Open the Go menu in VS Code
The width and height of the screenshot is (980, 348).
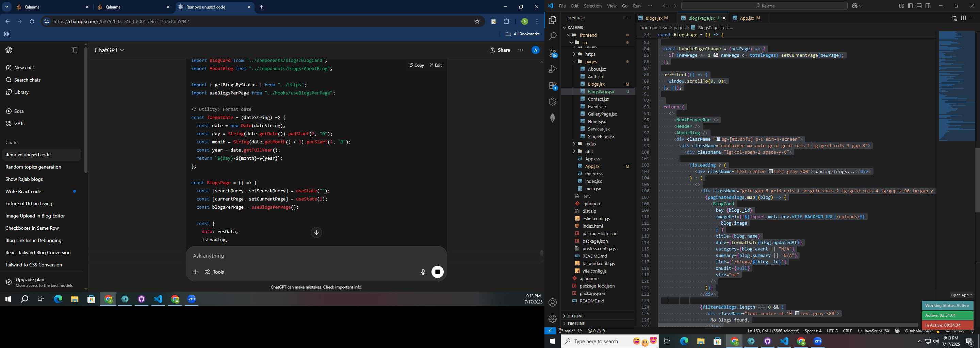point(625,6)
